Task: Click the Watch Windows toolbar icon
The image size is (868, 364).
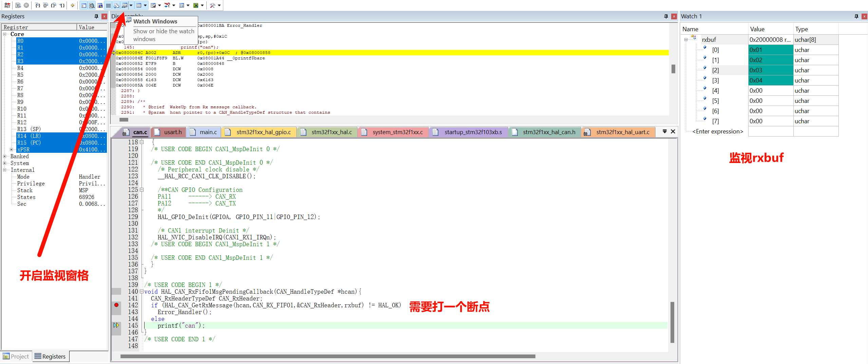Action: [125, 5]
